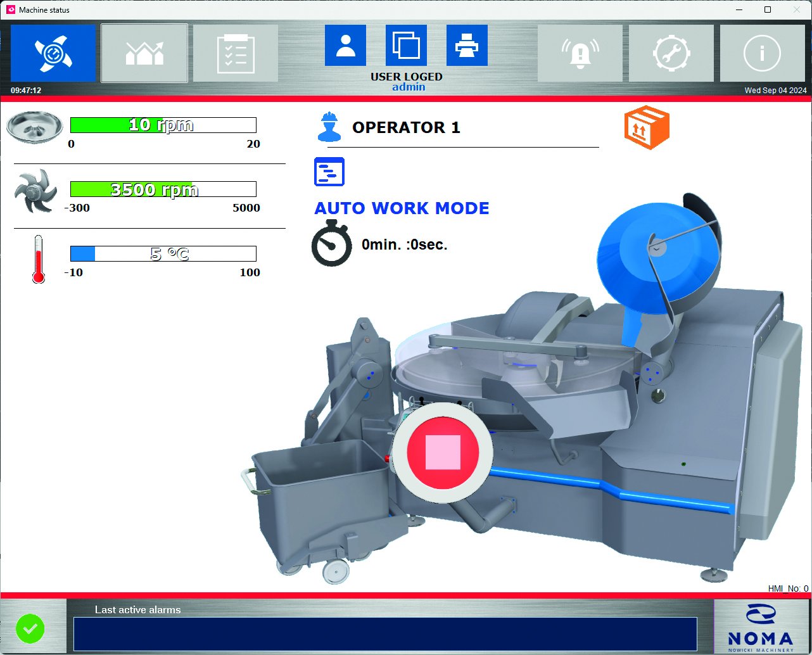Click the stopwatch timer icon

tap(331, 244)
